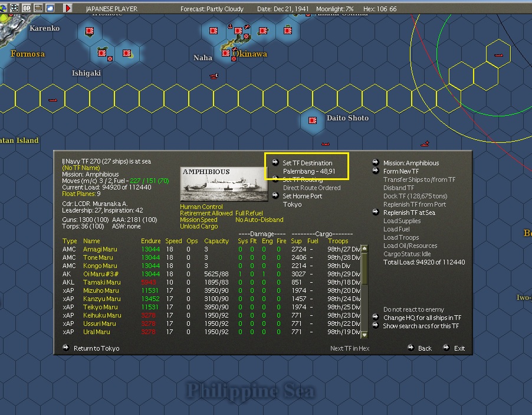Select the ship icon in the top-right yellow hex
The image size is (532, 415).
click(x=498, y=55)
